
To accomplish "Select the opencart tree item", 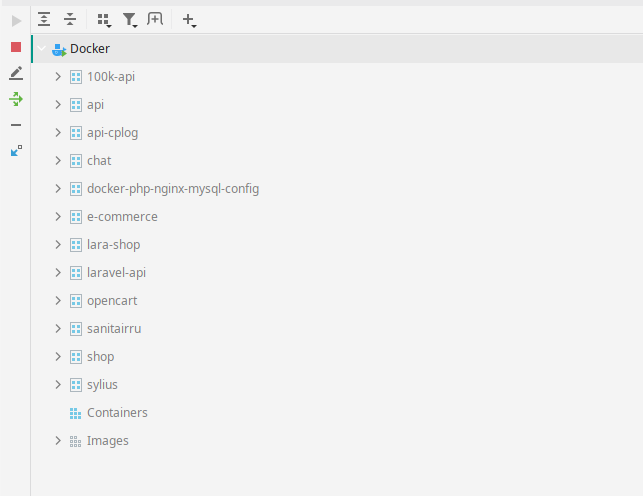I will point(112,301).
